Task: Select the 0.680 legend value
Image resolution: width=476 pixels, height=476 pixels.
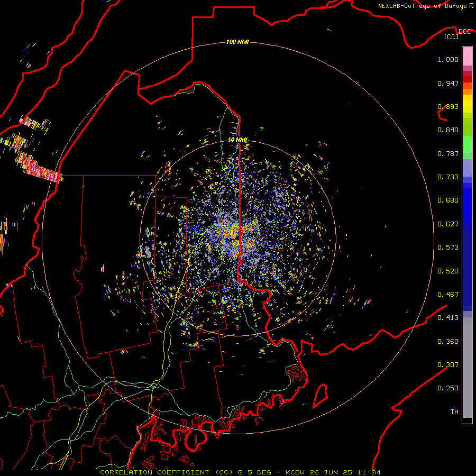Action: point(448,200)
